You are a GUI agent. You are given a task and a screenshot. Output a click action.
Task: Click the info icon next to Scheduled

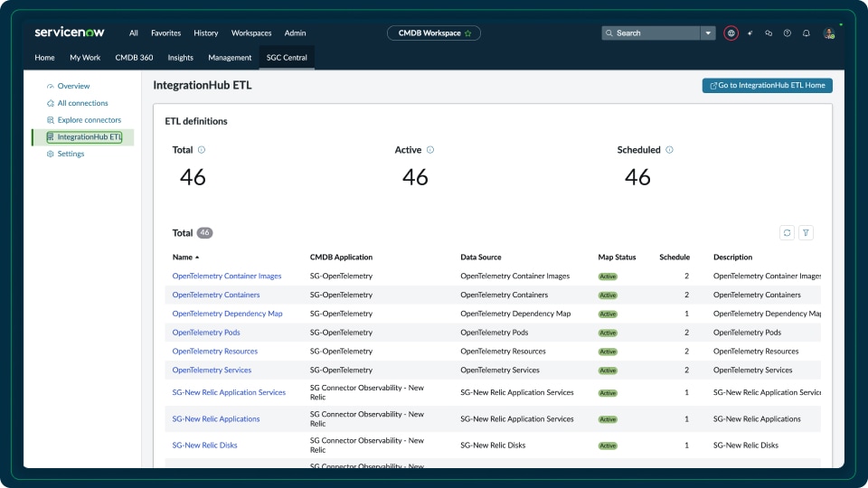coord(669,150)
